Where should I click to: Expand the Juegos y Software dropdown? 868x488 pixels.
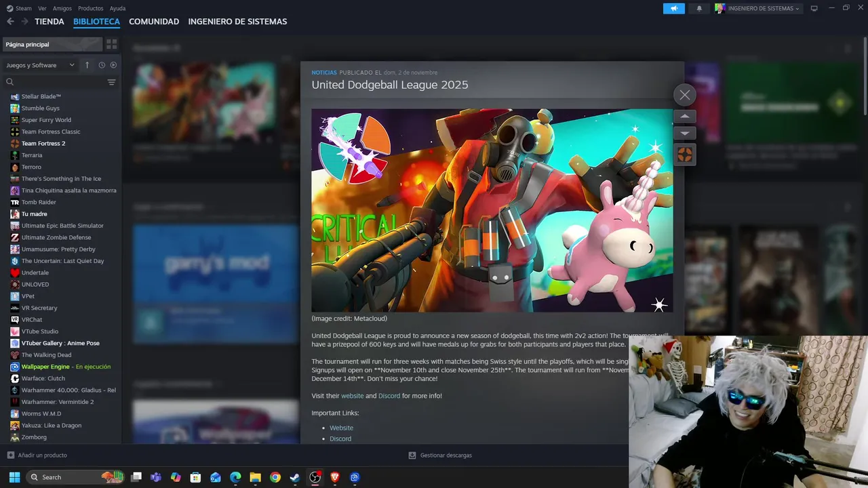point(41,65)
